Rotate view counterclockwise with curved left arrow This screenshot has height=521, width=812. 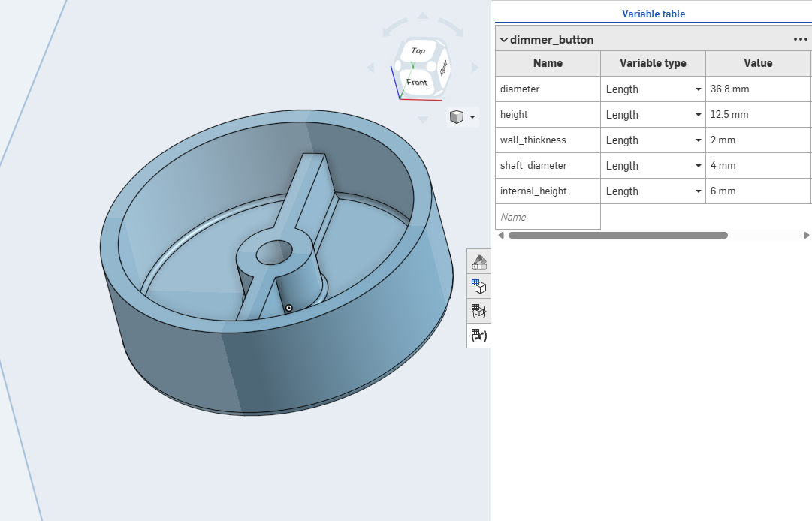(x=394, y=28)
